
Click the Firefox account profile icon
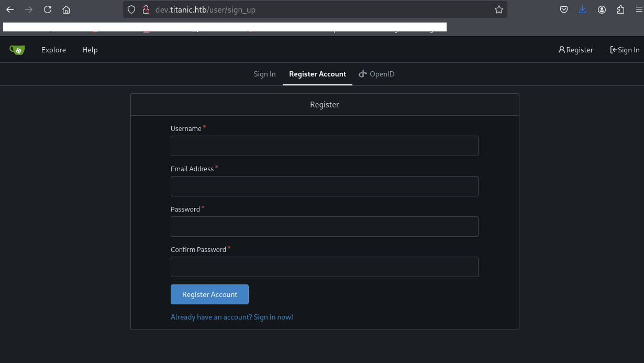602,9
